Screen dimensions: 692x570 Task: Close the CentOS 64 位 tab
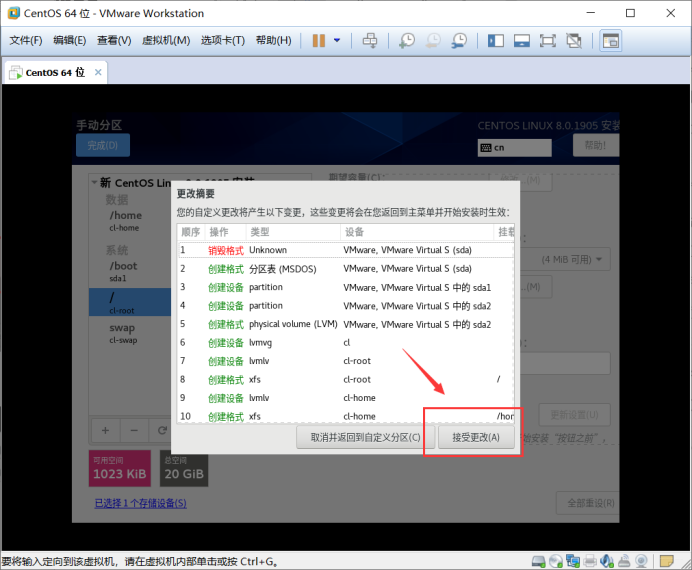98,72
